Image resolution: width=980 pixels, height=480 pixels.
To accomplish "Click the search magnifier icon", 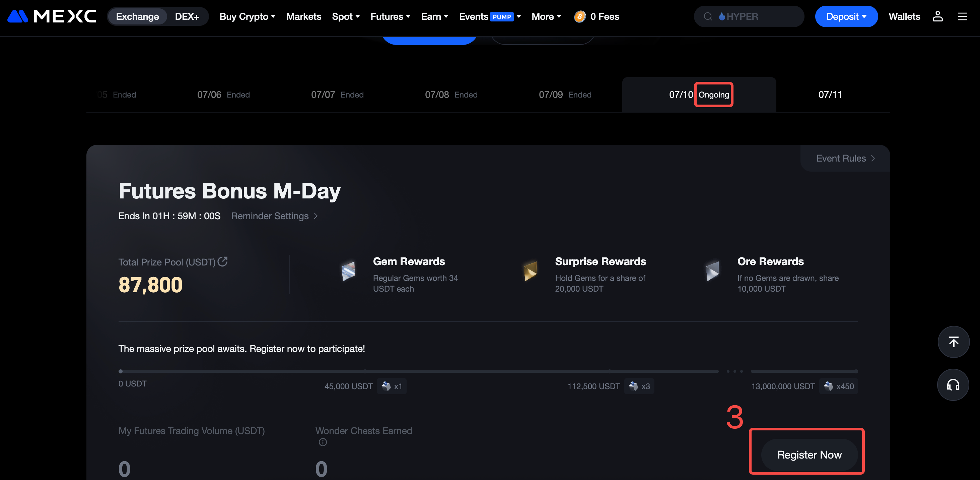I will click(x=708, y=16).
